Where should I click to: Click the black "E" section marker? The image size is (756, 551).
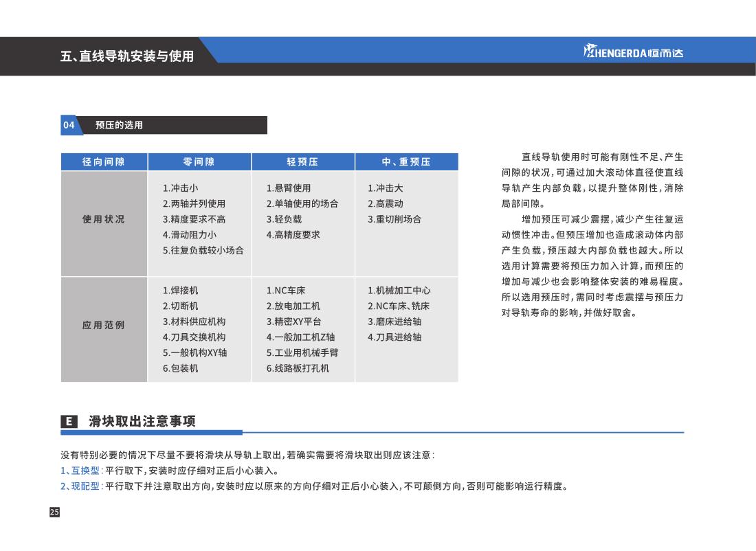point(69,421)
